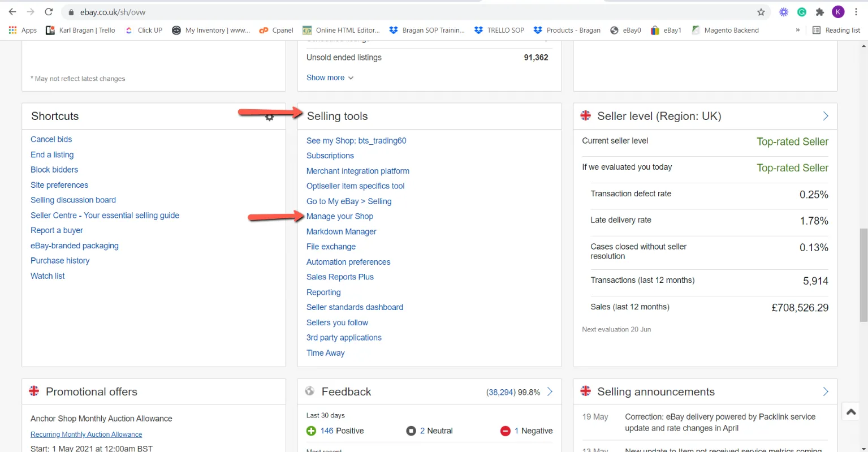The image size is (868, 452).
Task: Open eBay-branded packaging link
Action: coord(75,246)
